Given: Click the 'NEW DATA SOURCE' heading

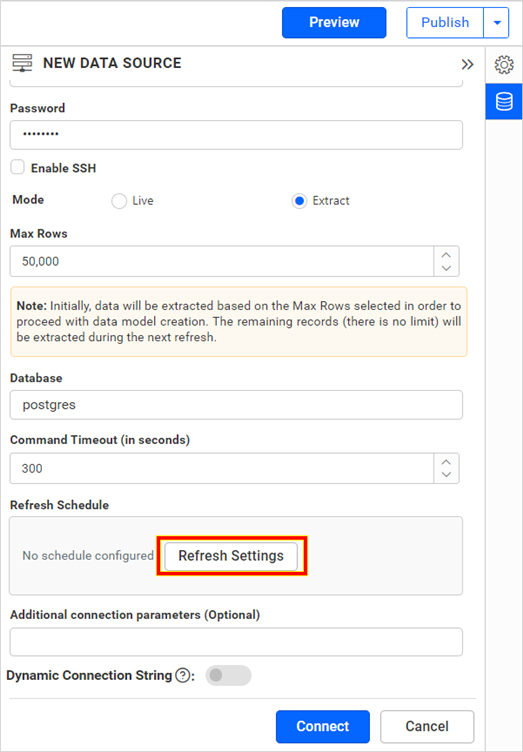Looking at the screenshot, I should [112, 63].
